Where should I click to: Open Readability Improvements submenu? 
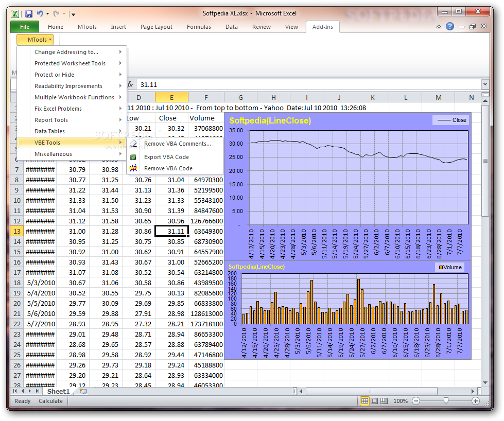coord(72,86)
